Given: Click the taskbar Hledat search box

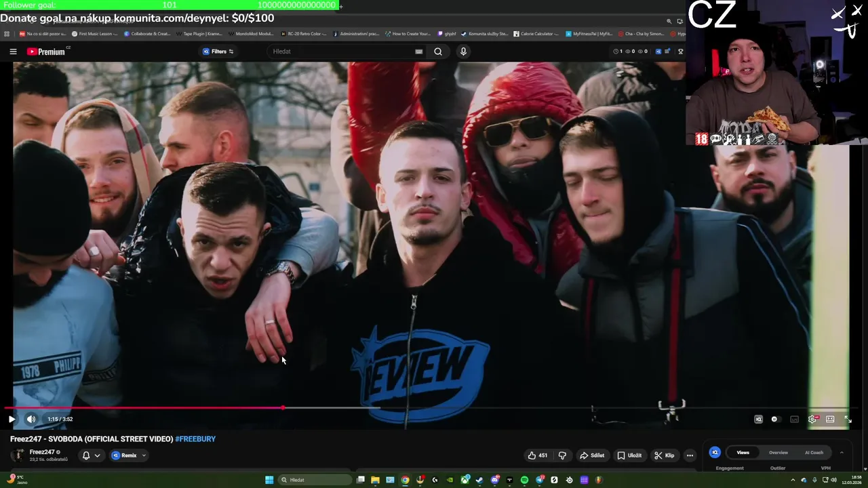Looking at the screenshot, I should pyautogui.click(x=315, y=480).
